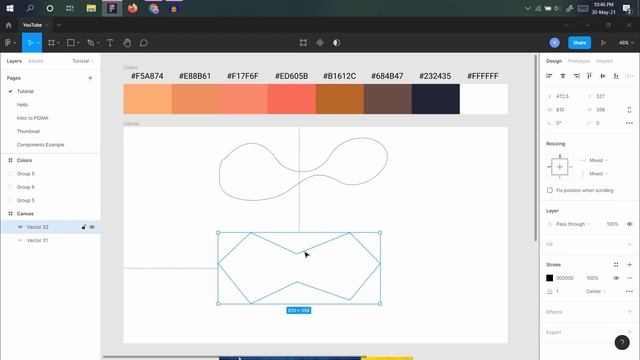Select the Frame tool
Image resolution: width=640 pixels, height=360 pixels.
click(51, 43)
